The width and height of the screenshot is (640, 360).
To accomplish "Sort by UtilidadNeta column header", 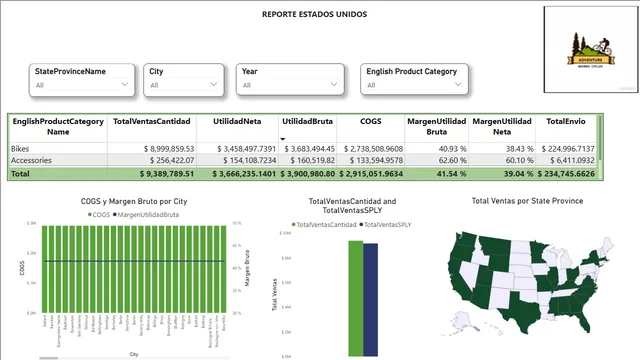I will pos(237,121).
